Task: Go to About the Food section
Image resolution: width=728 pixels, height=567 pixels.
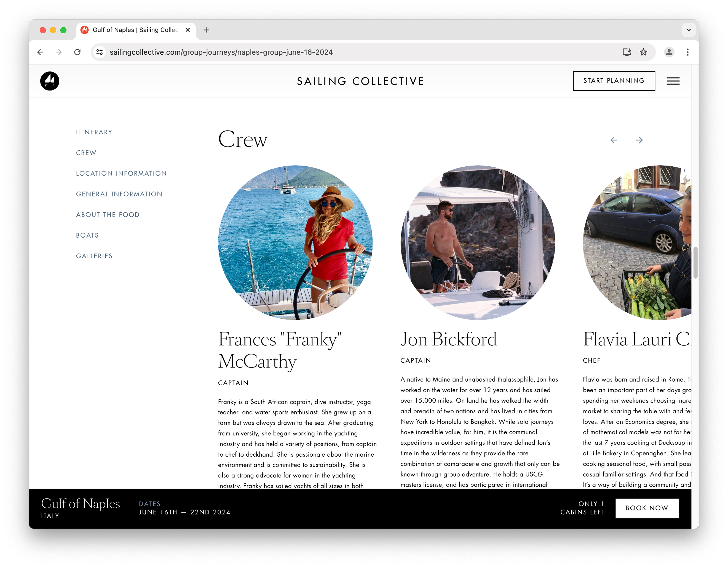Action: pos(108,215)
